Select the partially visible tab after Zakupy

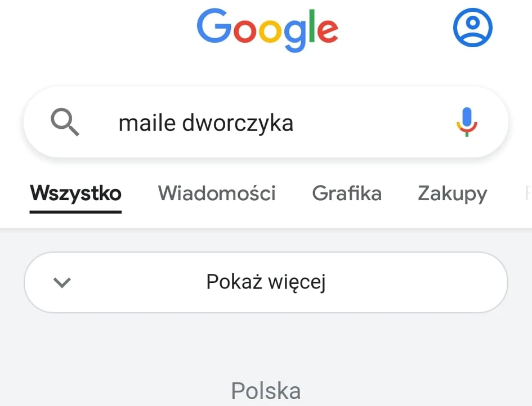point(527,193)
